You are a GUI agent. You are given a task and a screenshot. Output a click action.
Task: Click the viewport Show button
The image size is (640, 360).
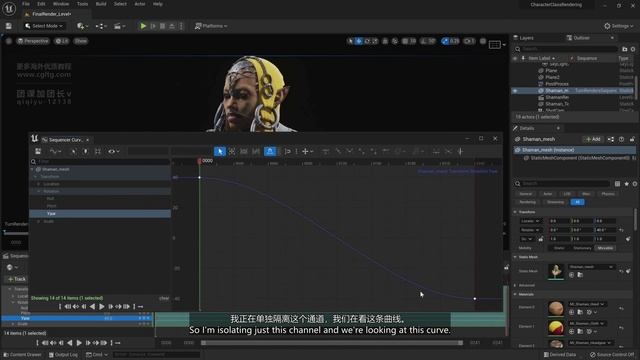(x=80, y=41)
